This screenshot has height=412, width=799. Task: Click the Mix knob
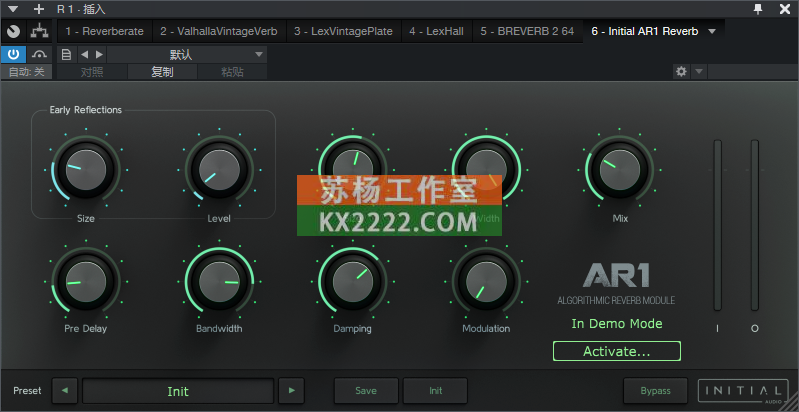620,170
